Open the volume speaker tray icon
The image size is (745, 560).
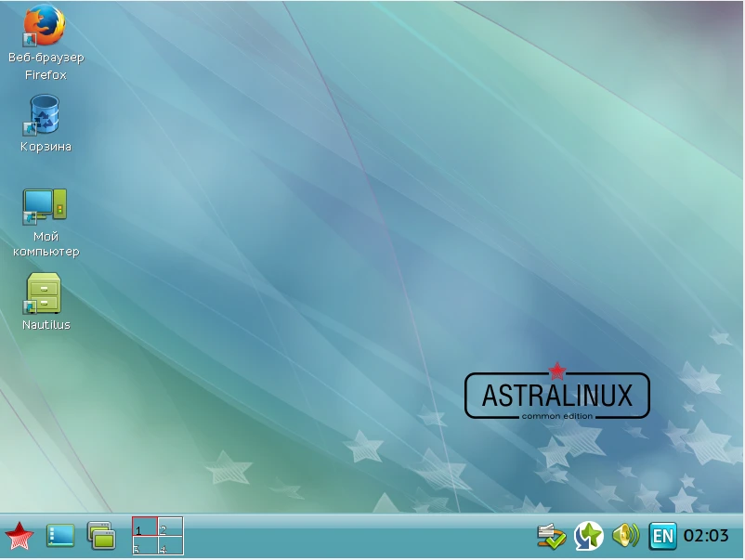tap(626, 536)
